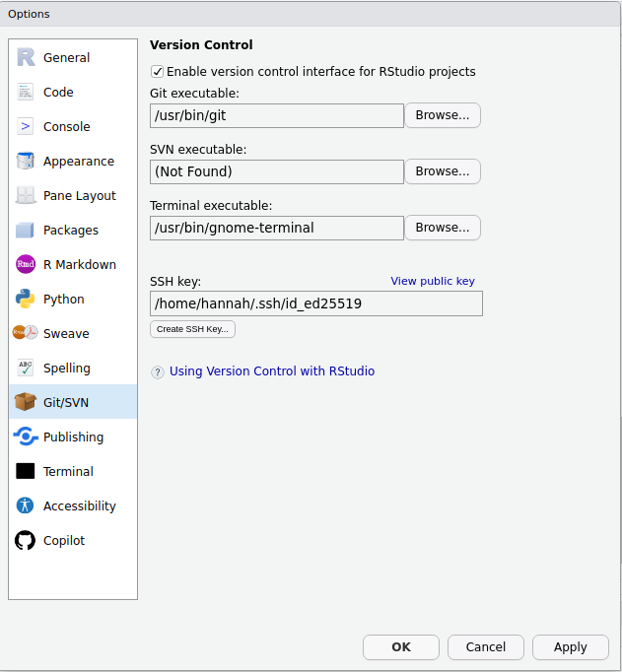
Task: Click the black Terminal icon
Action: (x=26, y=471)
